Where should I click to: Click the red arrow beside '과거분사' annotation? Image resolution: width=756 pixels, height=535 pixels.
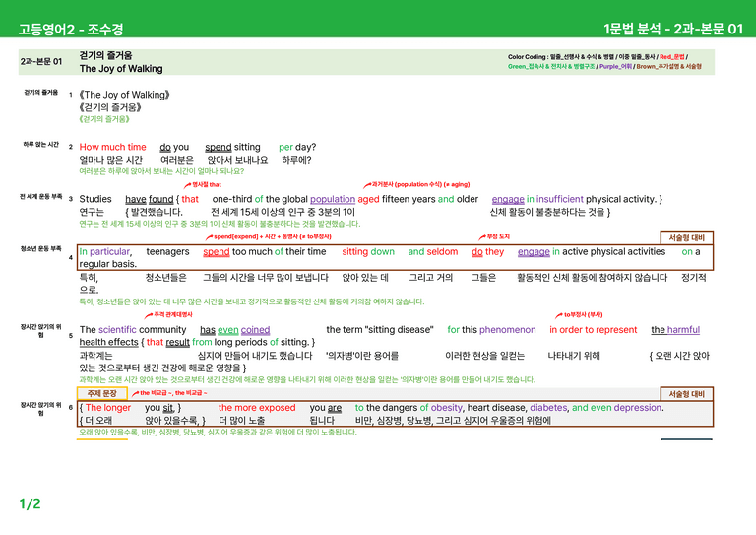coord(367,185)
